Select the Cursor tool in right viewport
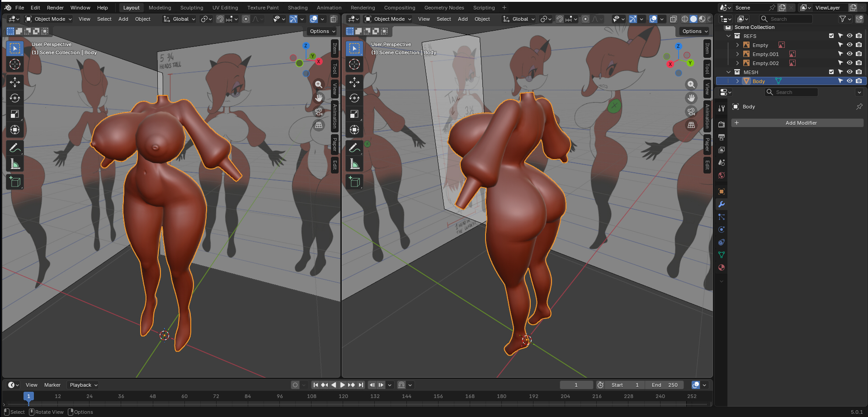The image size is (868, 417). pos(354,64)
